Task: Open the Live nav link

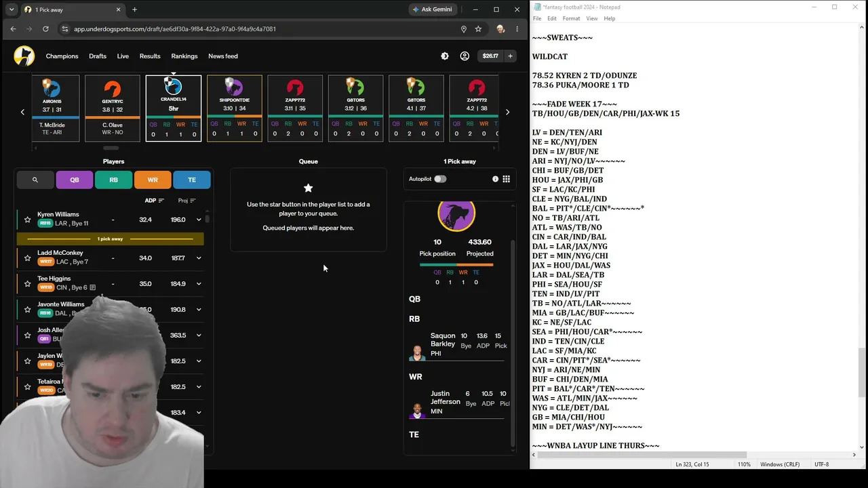Action: pyautogui.click(x=123, y=56)
